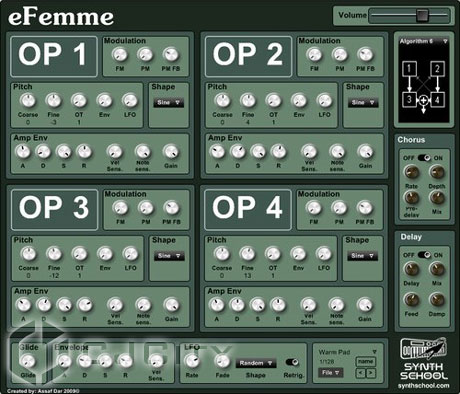Click the Chorus Depth knob
Screen dimensions: 460x394
point(437,172)
